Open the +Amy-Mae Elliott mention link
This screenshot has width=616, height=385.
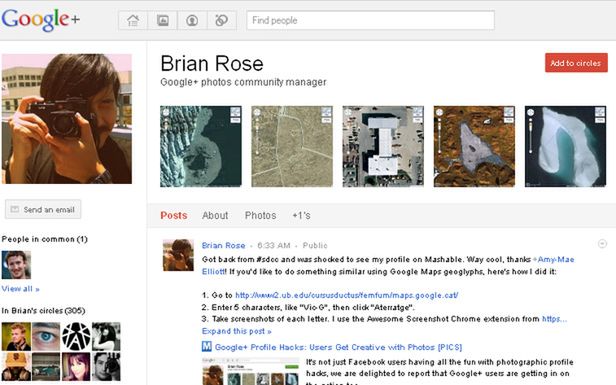(554, 260)
